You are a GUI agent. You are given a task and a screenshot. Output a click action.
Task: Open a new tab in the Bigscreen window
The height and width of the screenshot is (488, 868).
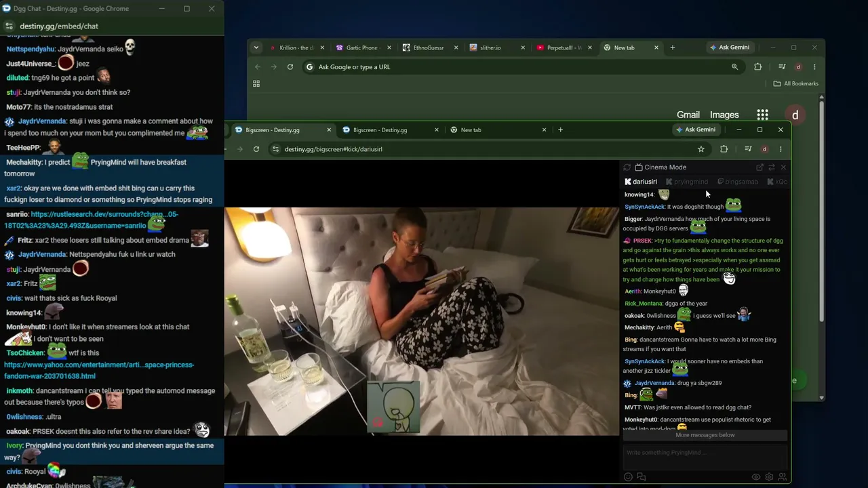[560, 130]
